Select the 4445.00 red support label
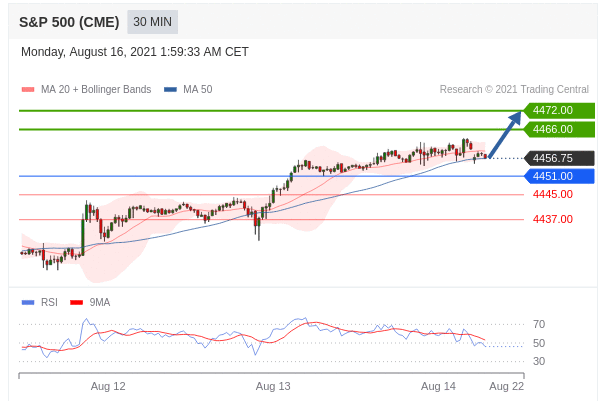604x401 pixels. (x=552, y=194)
